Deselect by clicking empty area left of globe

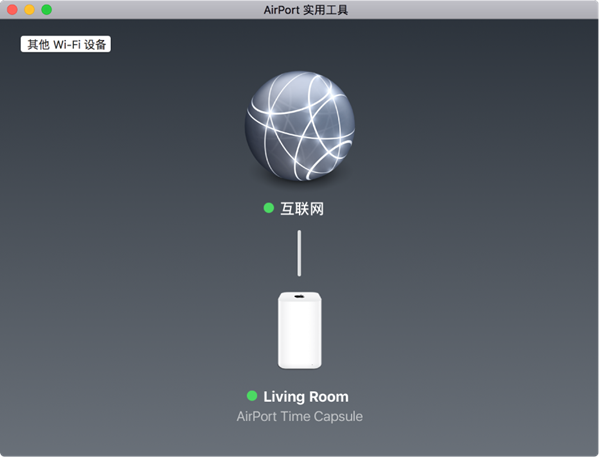pyautogui.click(x=120, y=130)
